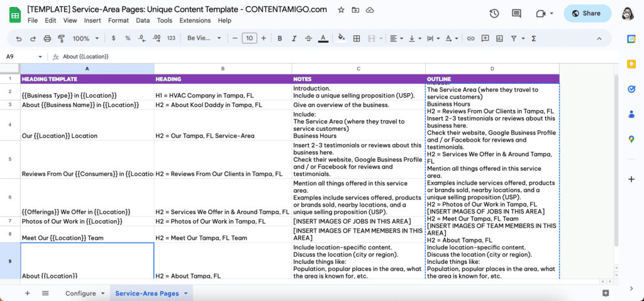Image resolution: width=644 pixels, height=301 pixels.
Task: Click the Explore button at bottom right
Action: click(606, 293)
